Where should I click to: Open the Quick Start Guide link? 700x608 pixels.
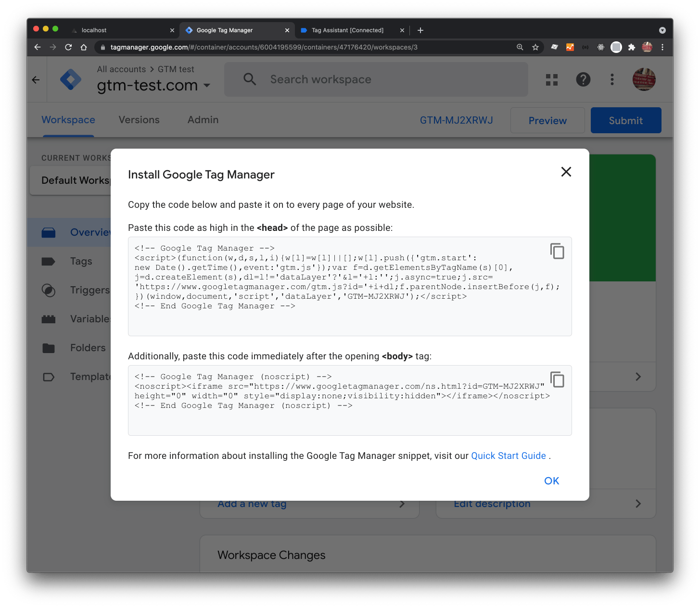pyautogui.click(x=508, y=456)
